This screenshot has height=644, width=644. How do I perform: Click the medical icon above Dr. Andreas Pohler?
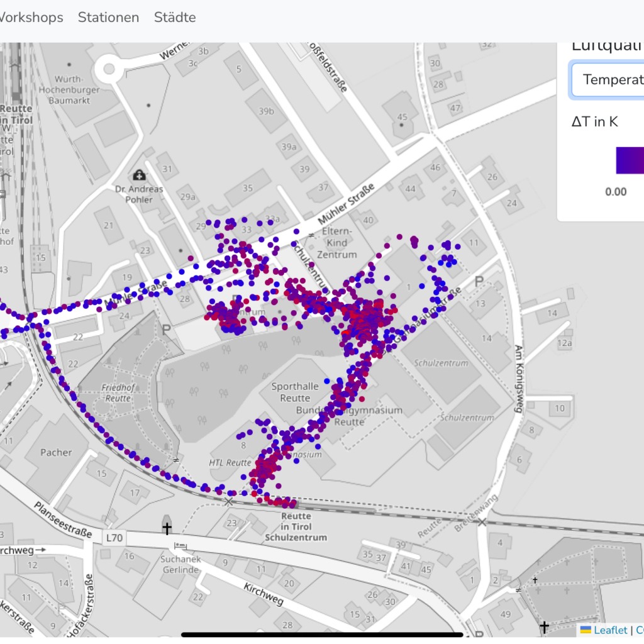(140, 175)
